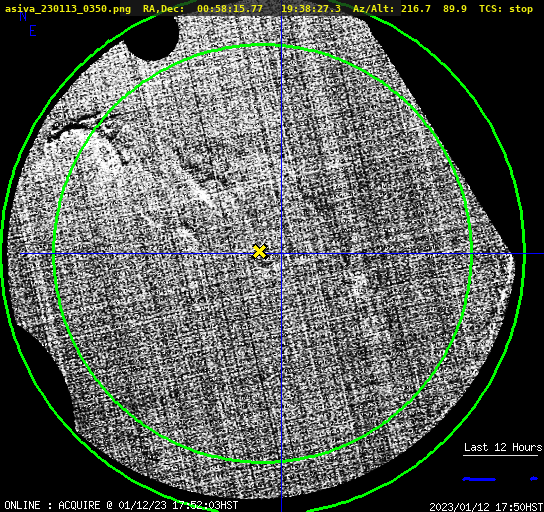Screen dimensions: 544x512
Task: Click the RA value 00:58:15.77
Action: (x=230, y=9)
